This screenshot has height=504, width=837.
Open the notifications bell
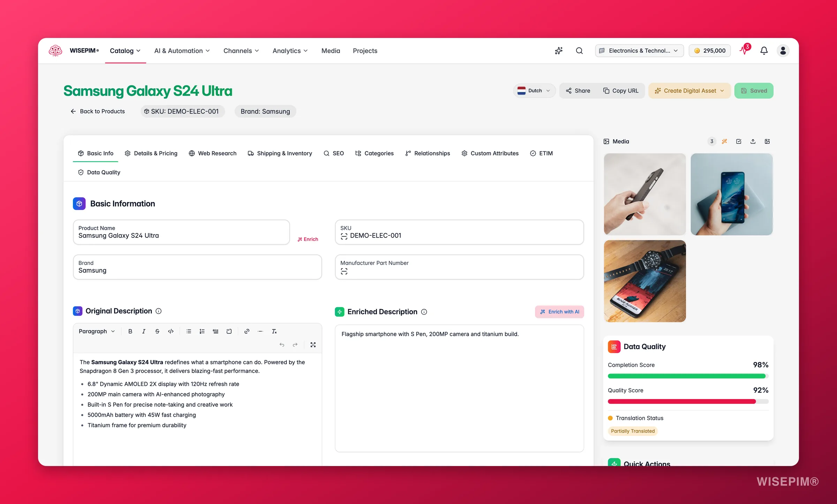(x=764, y=51)
